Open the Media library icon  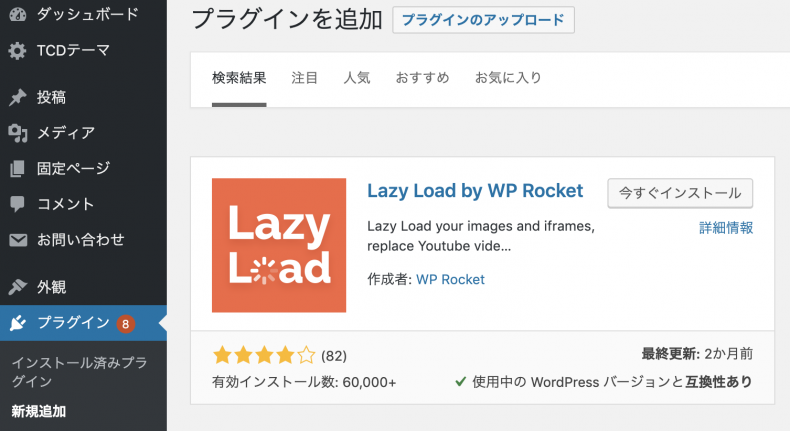18,133
